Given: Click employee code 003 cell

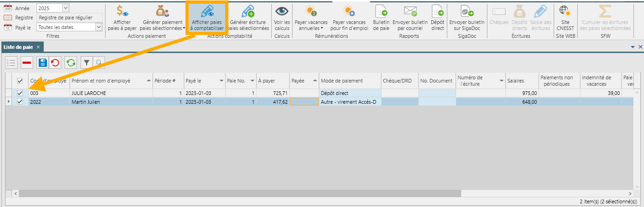Looking at the screenshot, I should tap(49, 93).
